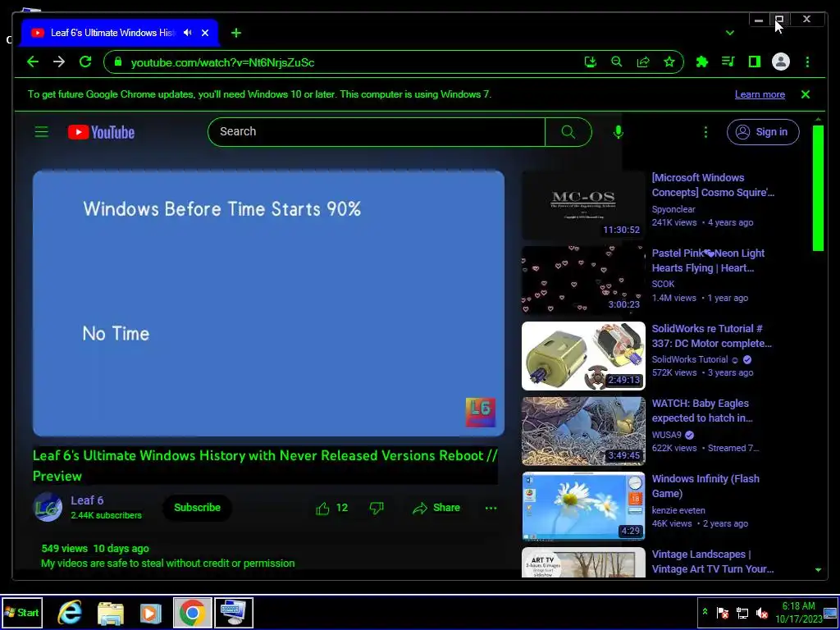Open SolidWorks DC Motor tutorial thumbnail
This screenshot has height=630, width=840.
pyautogui.click(x=583, y=356)
